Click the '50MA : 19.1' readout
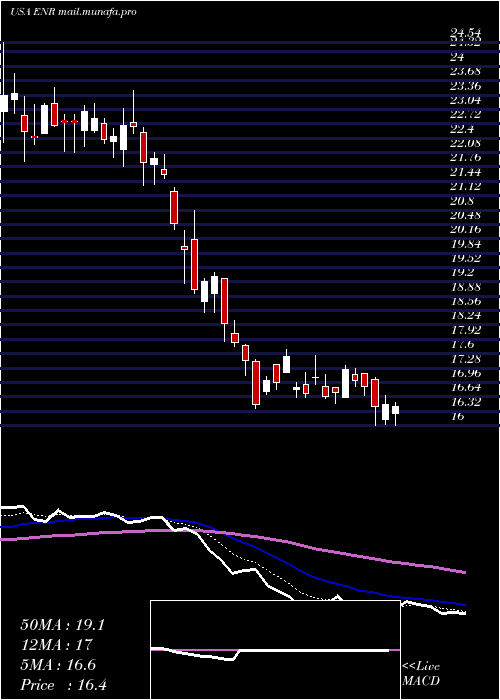 click(x=62, y=625)
